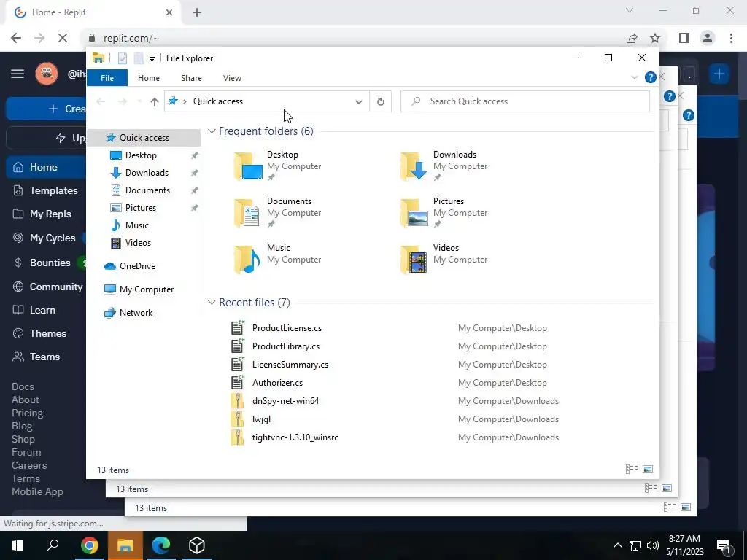Click the New folder quick access toolbar icon
Image resolution: width=747 pixels, height=560 pixels.
[x=139, y=58]
